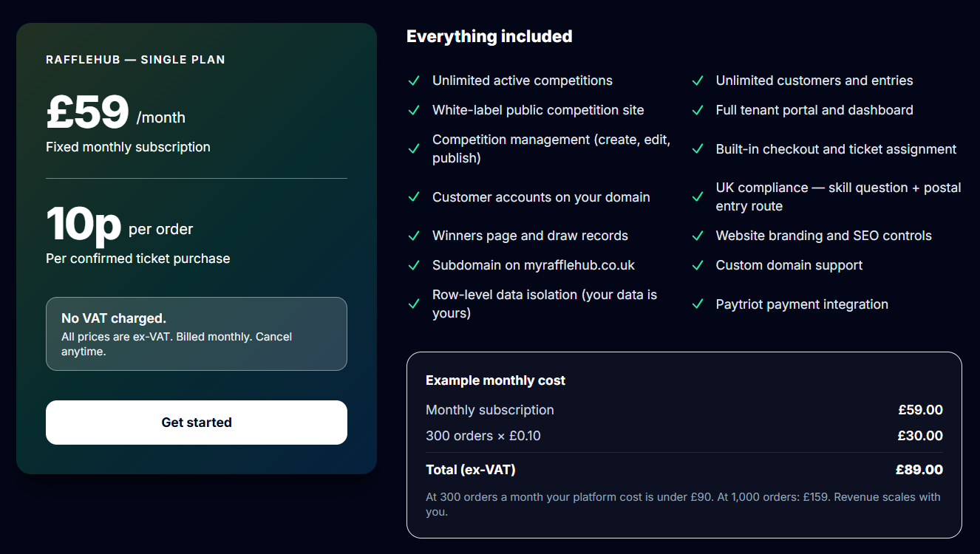Click the Everything included heading
The height and width of the screenshot is (554, 980).
tap(489, 36)
